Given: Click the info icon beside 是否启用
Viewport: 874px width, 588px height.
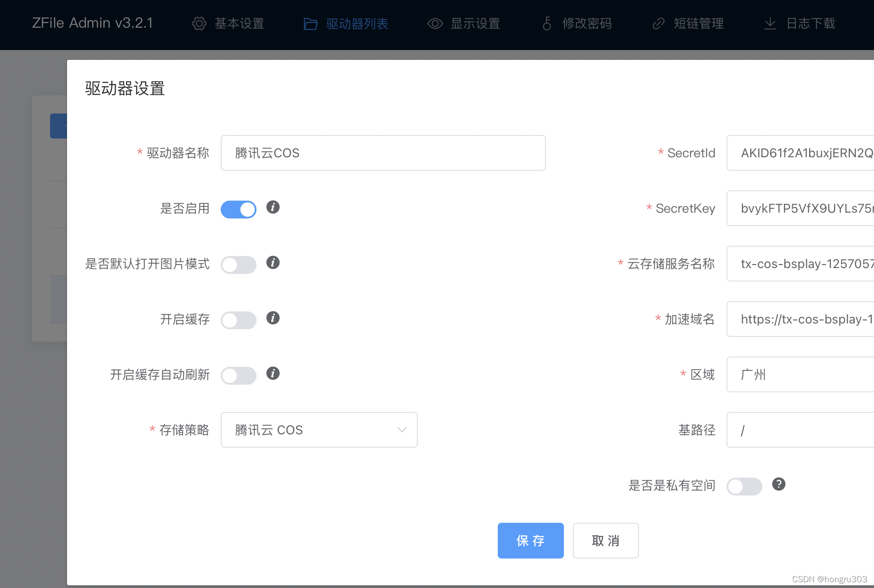Looking at the screenshot, I should [273, 207].
